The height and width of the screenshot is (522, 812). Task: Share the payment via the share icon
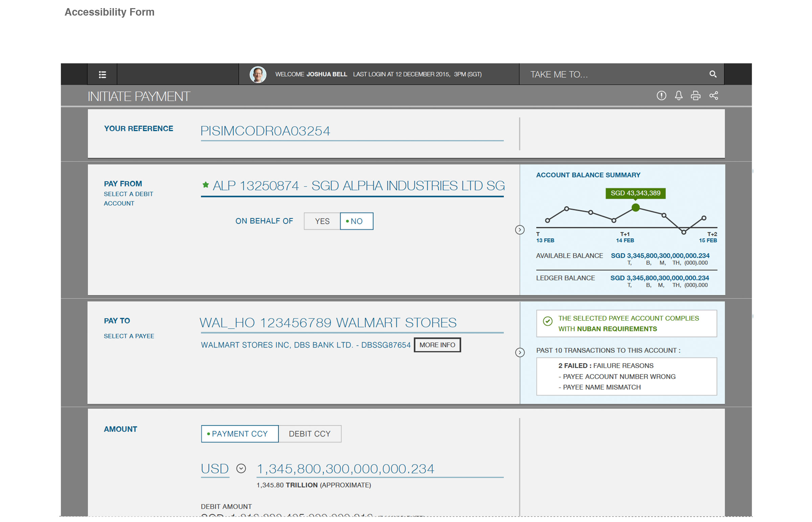tap(714, 96)
